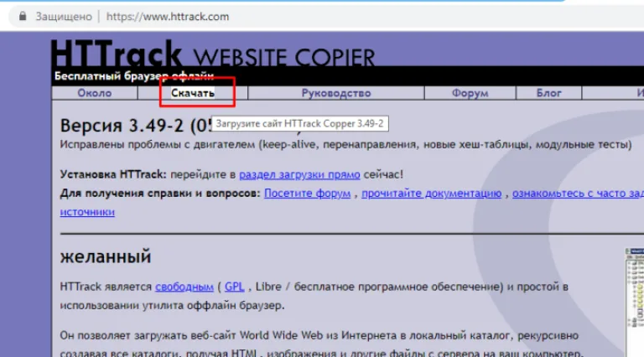
Task: Open the Скачать navigation tab
Action: pos(193,93)
